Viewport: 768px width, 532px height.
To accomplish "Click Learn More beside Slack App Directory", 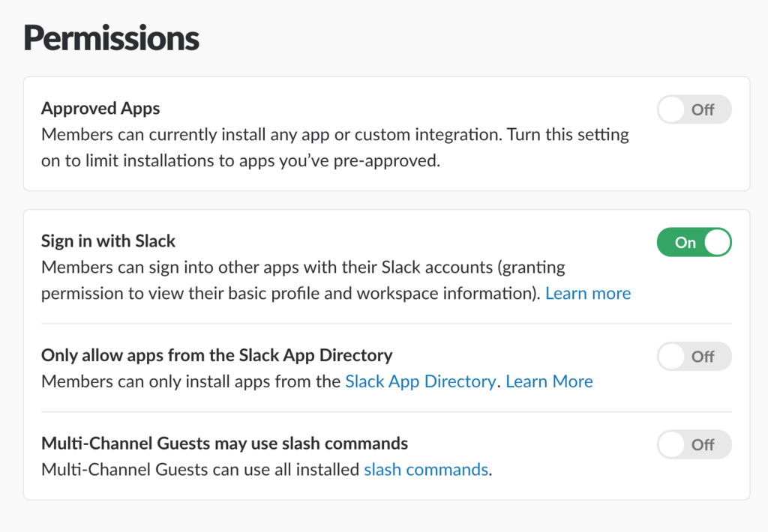I will click(549, 381).
